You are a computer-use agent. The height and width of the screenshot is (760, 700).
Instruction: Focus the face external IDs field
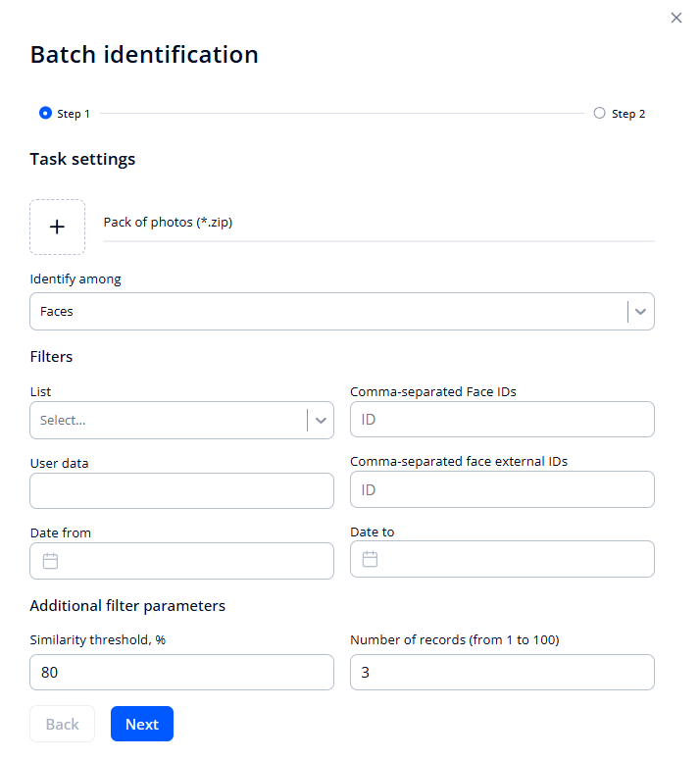click(501, 489)
